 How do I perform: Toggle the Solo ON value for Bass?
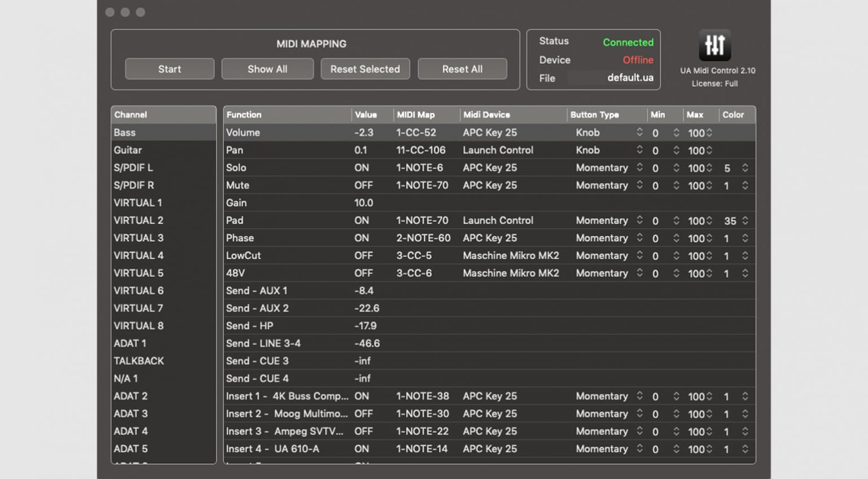point(362,167)
